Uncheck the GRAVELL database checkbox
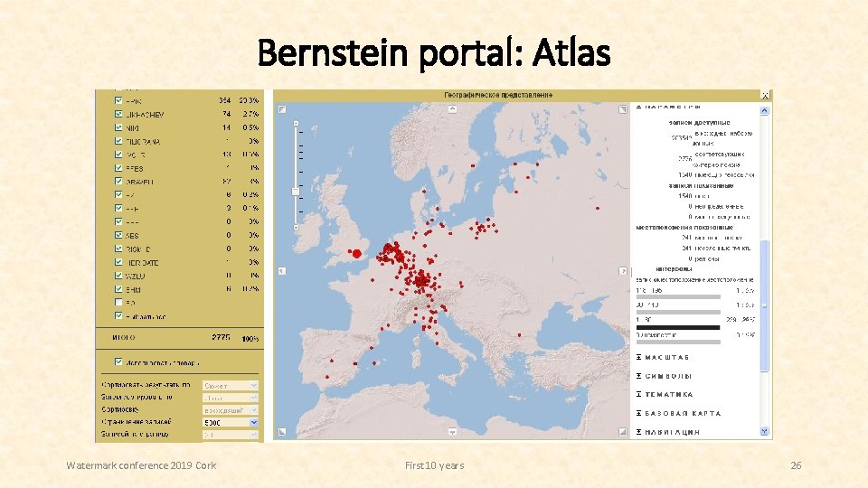Viewport: 868px width, 488px height. [x=118, y=181]
